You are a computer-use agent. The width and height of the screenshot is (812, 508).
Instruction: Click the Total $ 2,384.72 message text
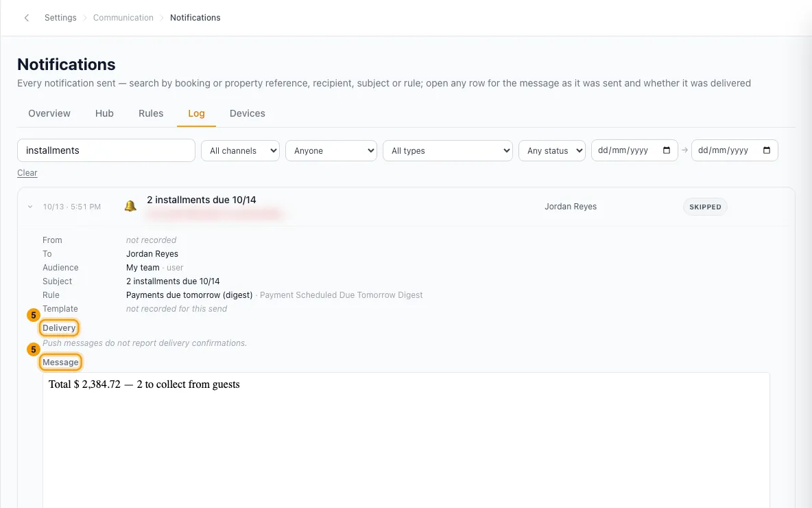[144, 384]
